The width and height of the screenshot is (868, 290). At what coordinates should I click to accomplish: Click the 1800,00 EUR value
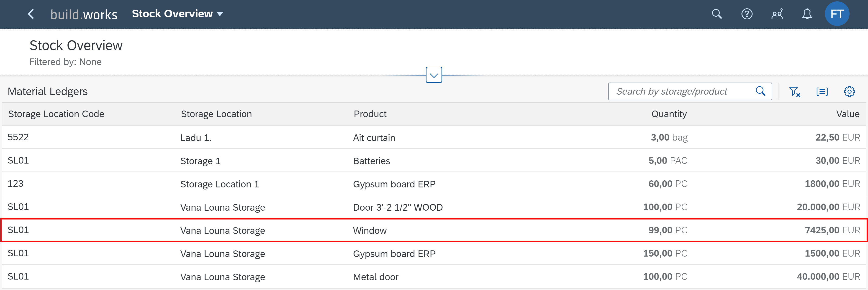tap(832, 184)
